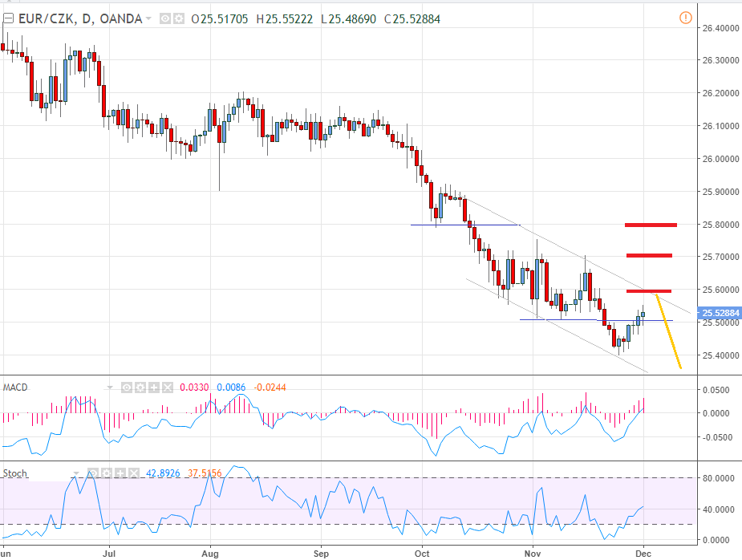This screenshot has width=742, height=560.
Task: Toggle Stoch indicator visibility eye
Action: tap(93, 473)
